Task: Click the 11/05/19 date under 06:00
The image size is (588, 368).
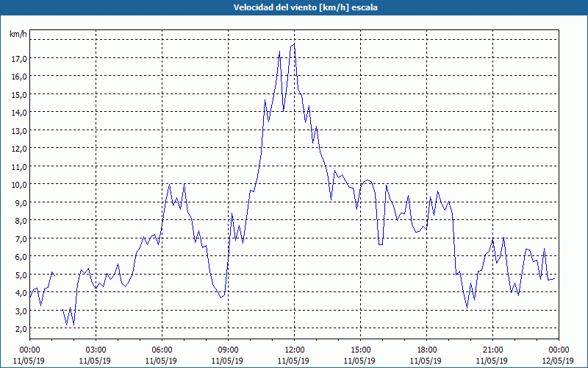Action: click(x=161, y=361)
